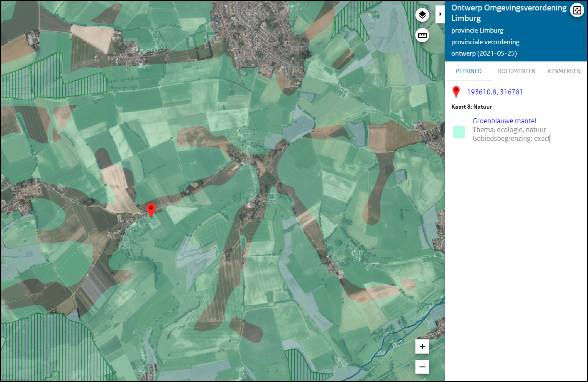Screen dimensions: 588x382
Task: Click the red pin icon beside coordinates
Action: [x=456, y=92]
